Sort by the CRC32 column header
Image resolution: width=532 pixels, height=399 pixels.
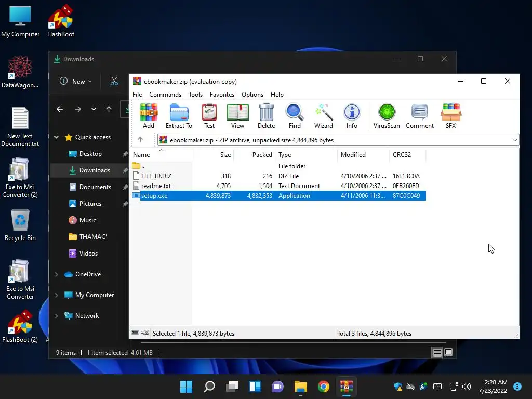click(x=407, y=155)
